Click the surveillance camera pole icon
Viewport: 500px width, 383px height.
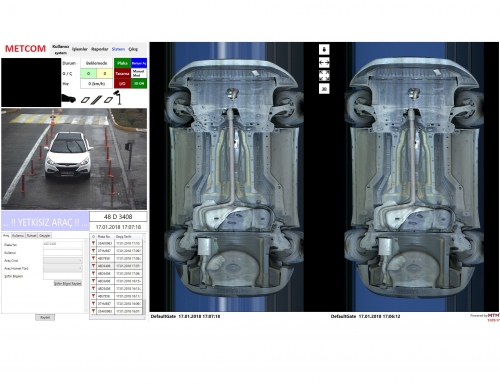(x=118, y=97)
